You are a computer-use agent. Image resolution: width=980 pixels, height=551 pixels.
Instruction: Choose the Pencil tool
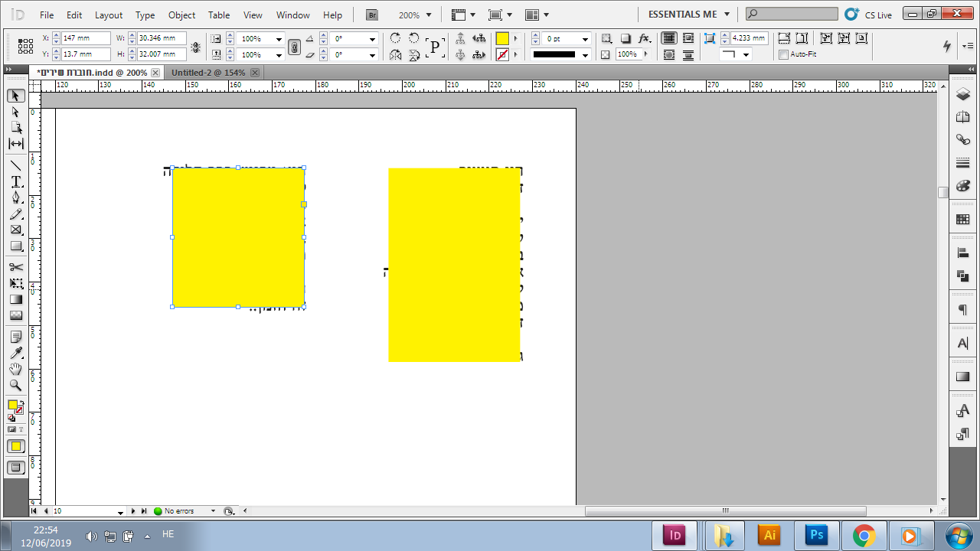click(15, 214)
